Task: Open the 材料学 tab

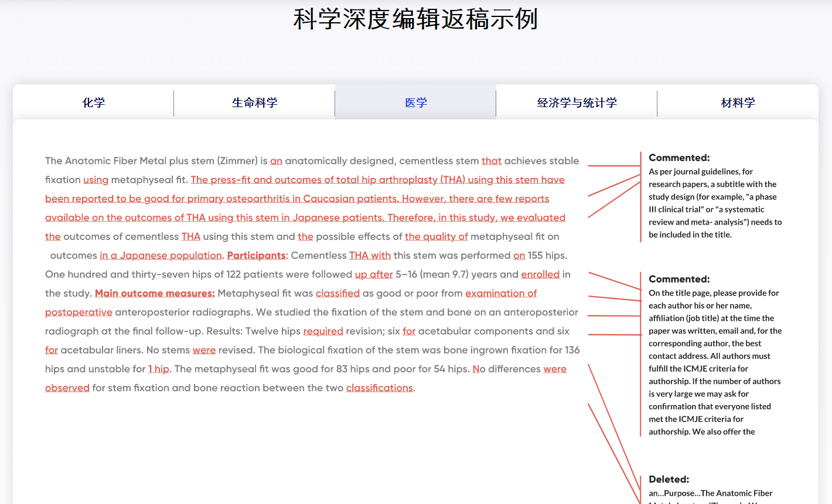Action: pos(738,102)
